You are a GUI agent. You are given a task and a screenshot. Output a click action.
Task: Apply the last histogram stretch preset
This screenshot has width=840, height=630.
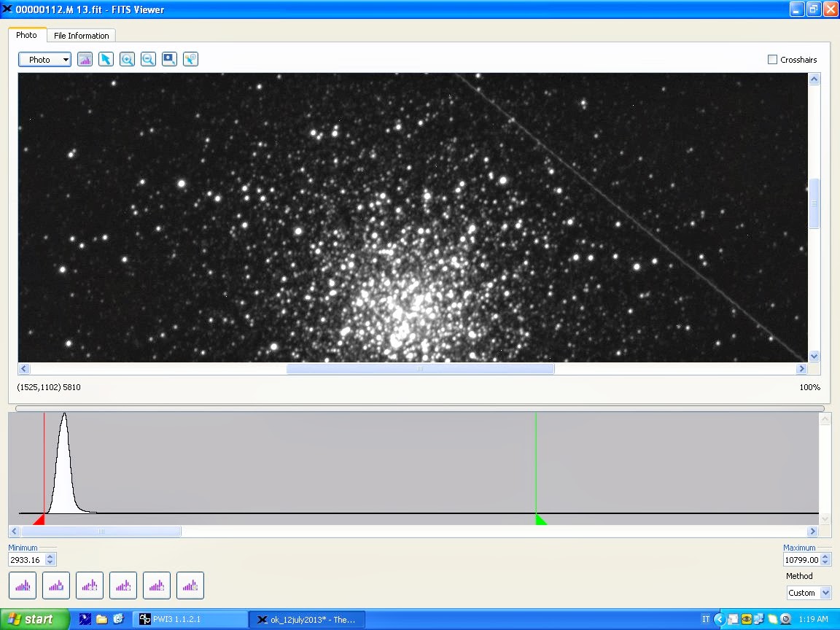point(190,585)
